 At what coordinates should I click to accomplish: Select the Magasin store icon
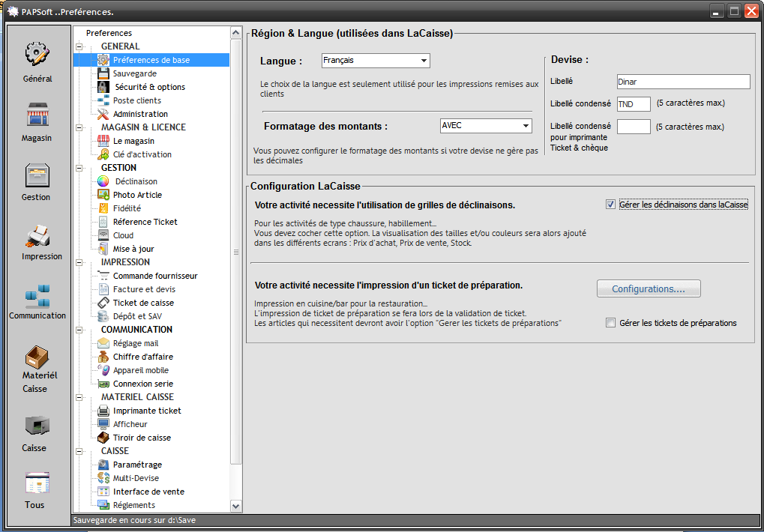coord(37,116)
